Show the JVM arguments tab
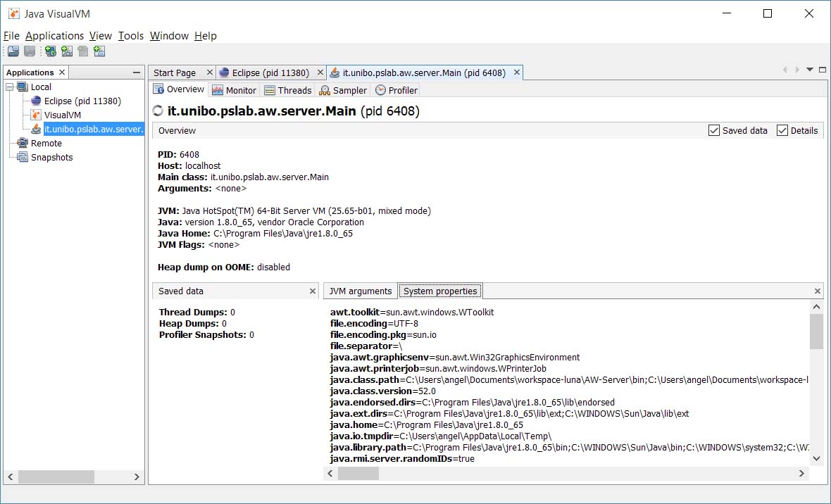The width and height of the screenshot is (831, 504). point(361,291)
